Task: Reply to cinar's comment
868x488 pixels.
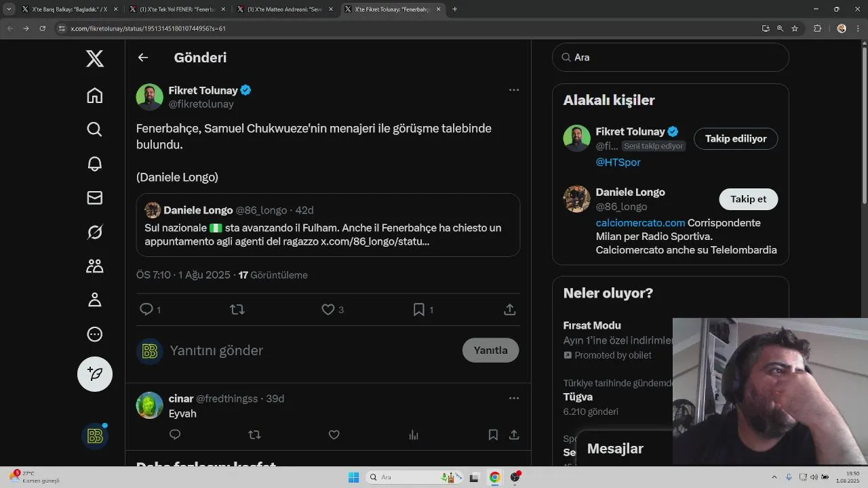Action: tap(175, 434)
